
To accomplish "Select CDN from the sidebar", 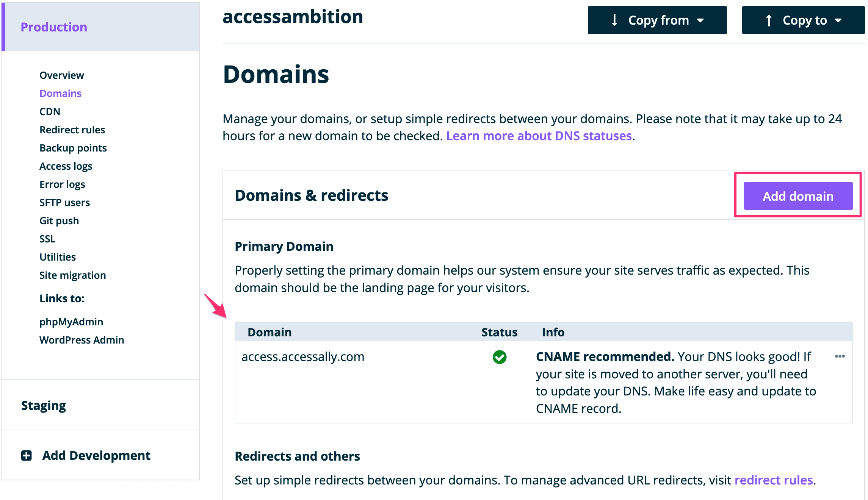I will (x=50, y=111).
